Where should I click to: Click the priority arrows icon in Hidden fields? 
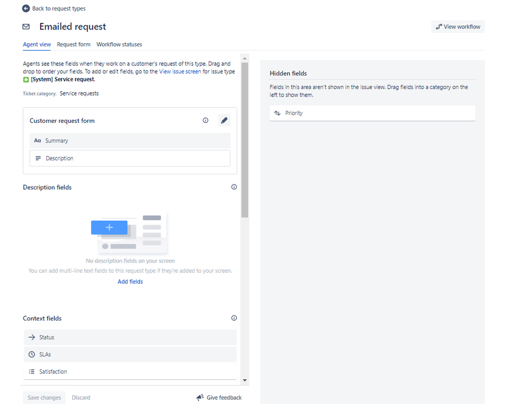click(277, 113)
